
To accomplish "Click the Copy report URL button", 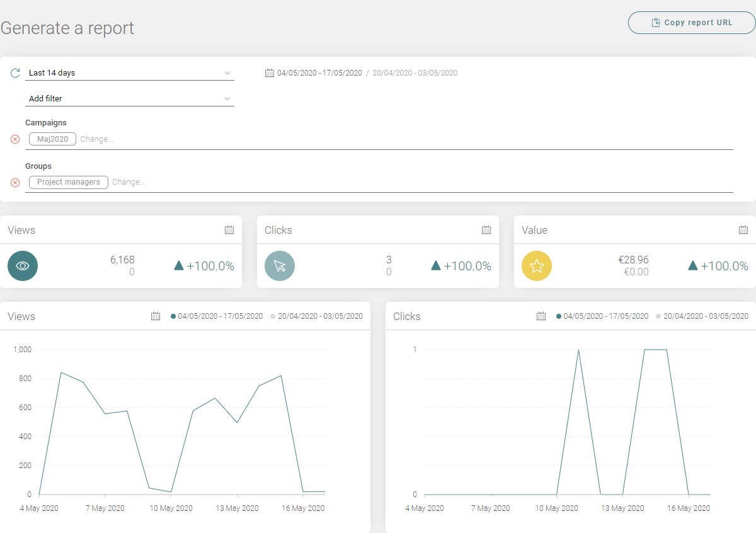I will [692, 23].
